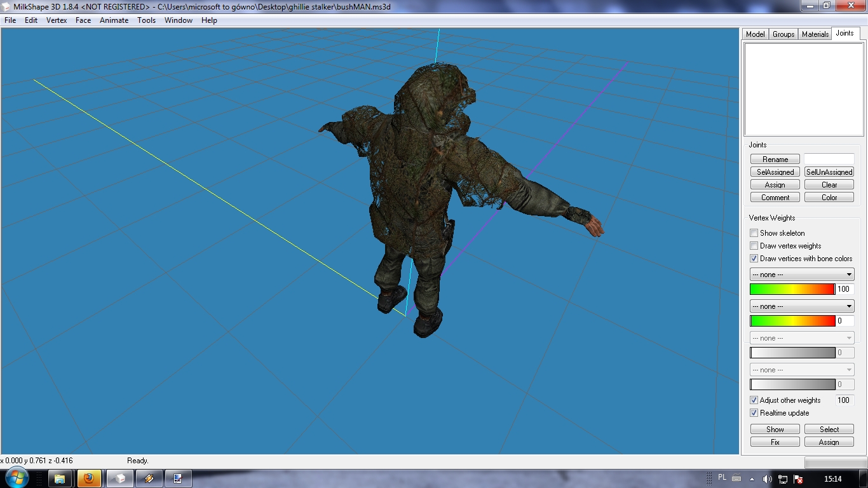Click the third grey weight slider
This screenshot has height=488, width=868.
792,353
